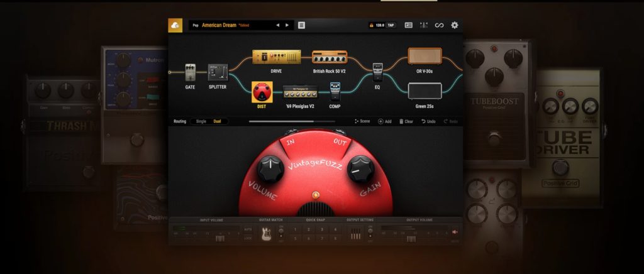Select the OR V-30s cabinet

pos(425,56)
